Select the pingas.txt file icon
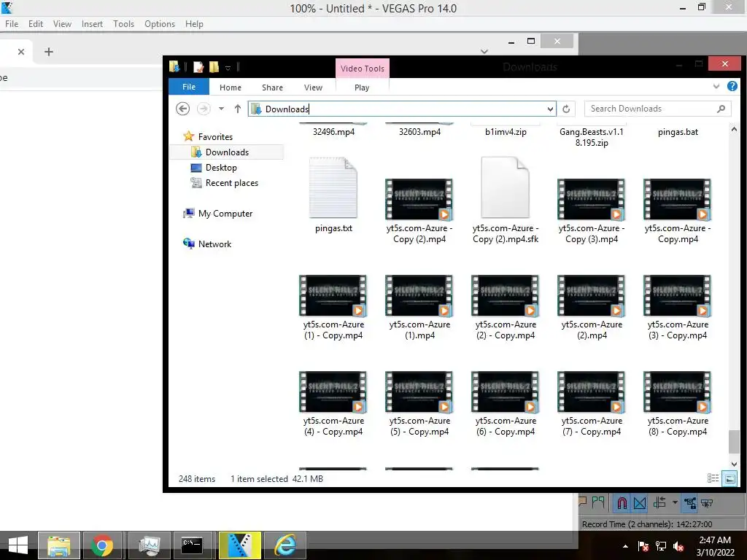The width and height of the screenshot is (747, 560). tap(333, 187)
